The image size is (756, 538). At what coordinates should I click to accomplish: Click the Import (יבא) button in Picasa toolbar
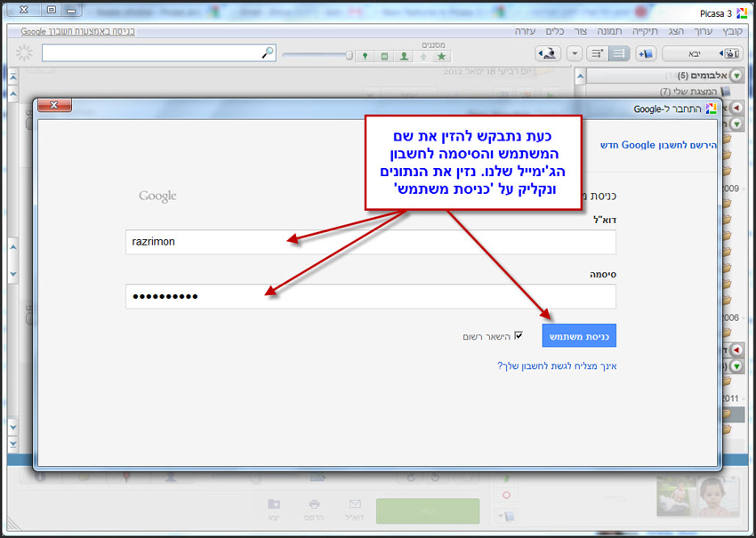[703, 53]
